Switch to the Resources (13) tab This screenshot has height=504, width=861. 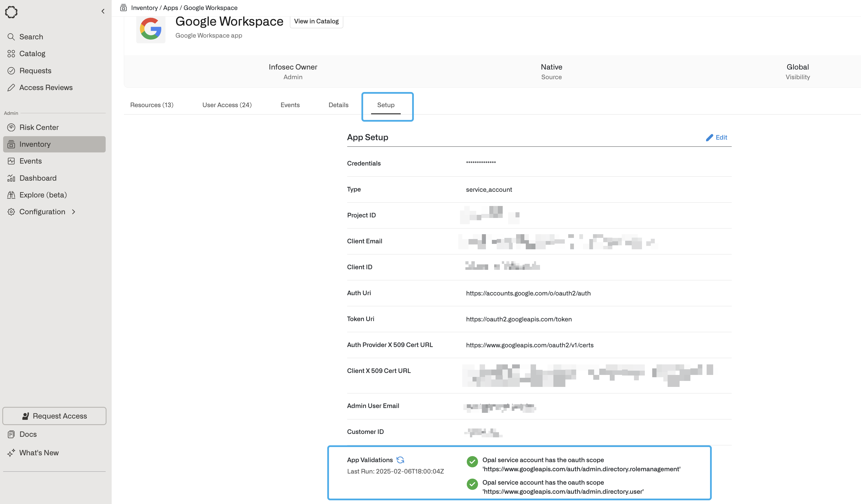click(152, 105)
